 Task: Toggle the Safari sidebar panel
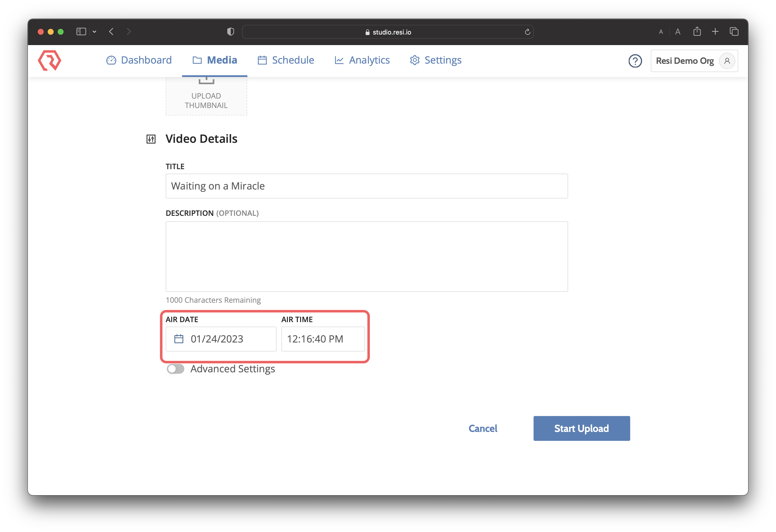click(x=81, y=31)
